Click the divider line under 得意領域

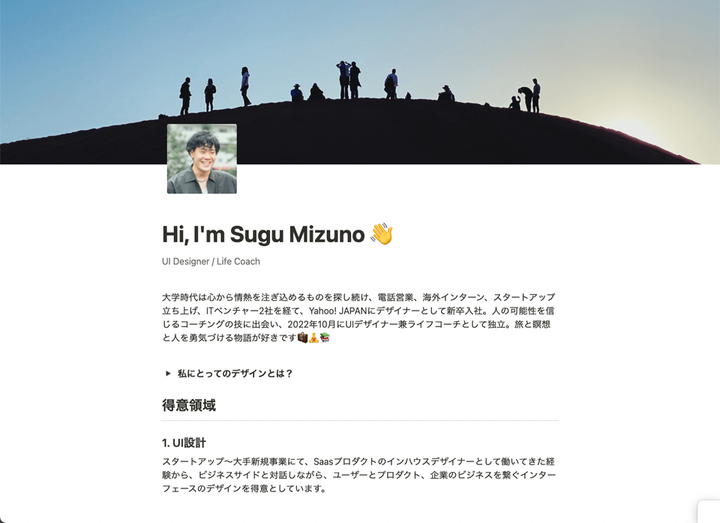click(360, 420)
